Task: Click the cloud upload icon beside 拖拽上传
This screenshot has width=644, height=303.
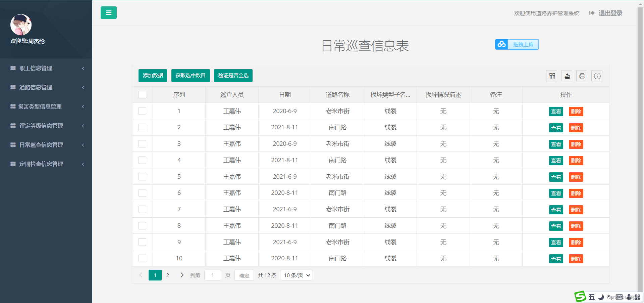Action: click(x=502, y=44)
